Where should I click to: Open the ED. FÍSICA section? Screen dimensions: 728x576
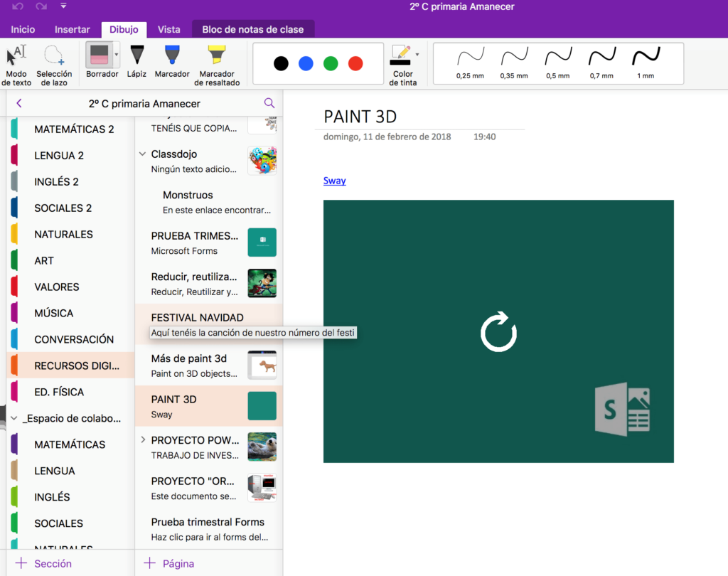point(70,392)
